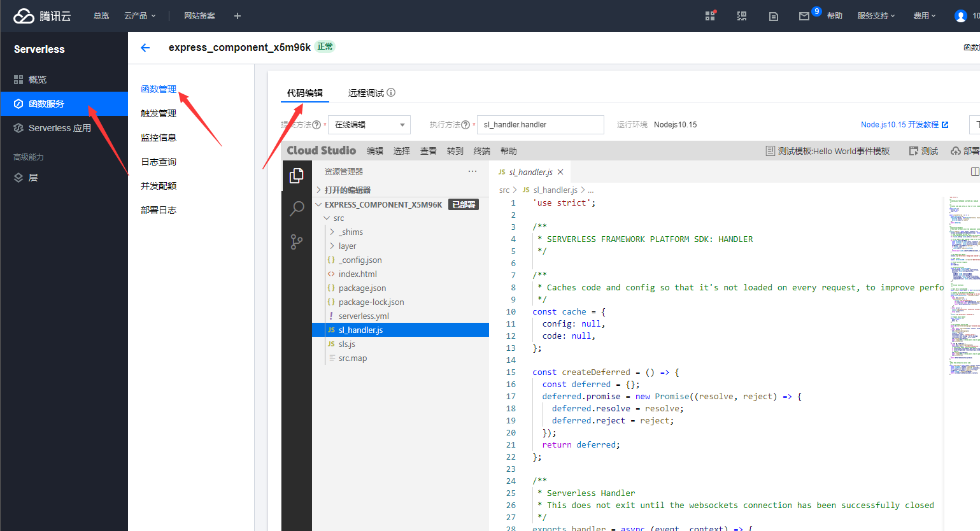
Task: Click the 部署 deploy button
Action: [965, 151]
